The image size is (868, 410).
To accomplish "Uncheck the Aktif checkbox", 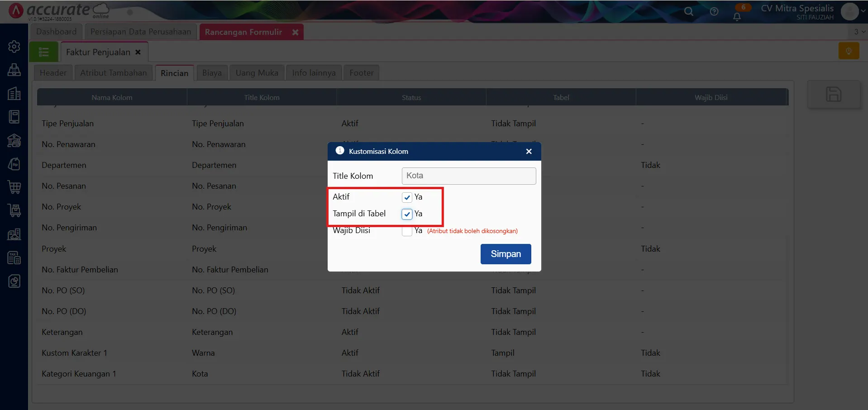I will coord(407,197).
